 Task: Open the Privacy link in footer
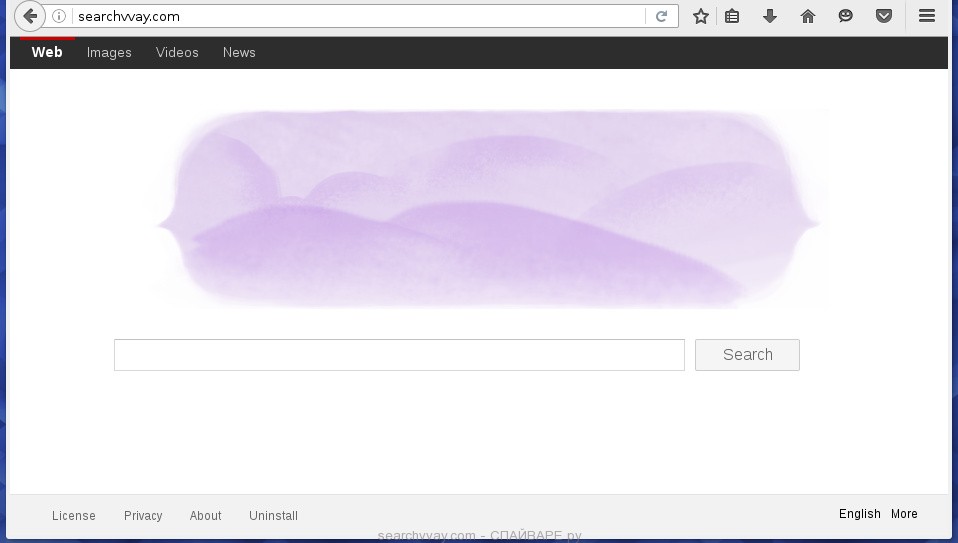point(143,516)
